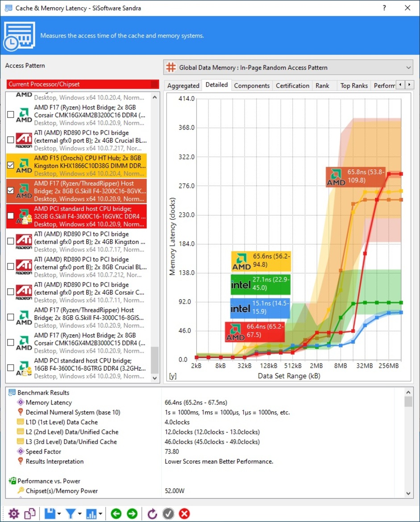
Task: Expand the filter funnel dropdown arrow
Action: (80, 514)
